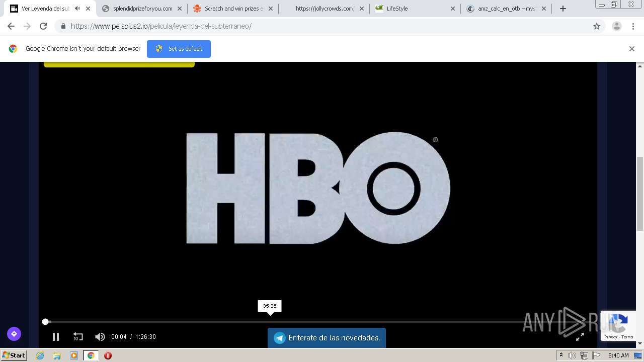644x362 pixels.
Task: Go back to previous page
Action: click(x=11, y=26)
